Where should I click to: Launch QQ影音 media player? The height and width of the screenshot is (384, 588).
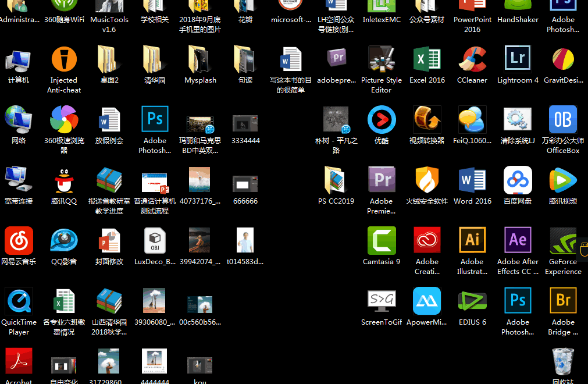[x=64, y=241]
